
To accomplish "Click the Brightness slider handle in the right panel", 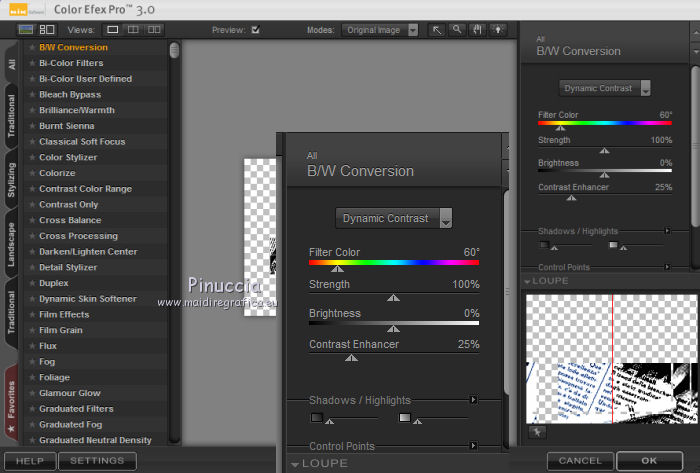I will point(604,175).
